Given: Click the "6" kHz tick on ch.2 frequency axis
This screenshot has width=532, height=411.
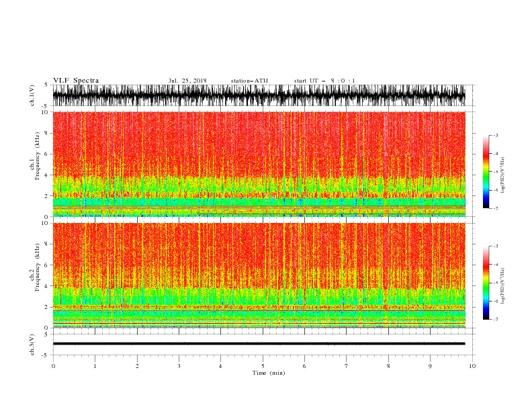Looking at the screenshot, I should pyautogui.click(x=47, y=265).
